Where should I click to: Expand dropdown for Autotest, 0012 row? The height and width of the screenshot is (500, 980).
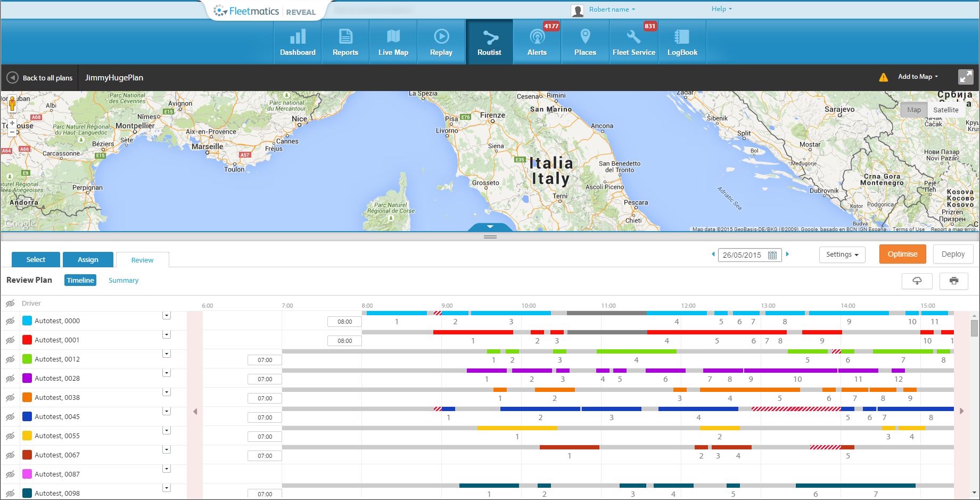(167, 354)
